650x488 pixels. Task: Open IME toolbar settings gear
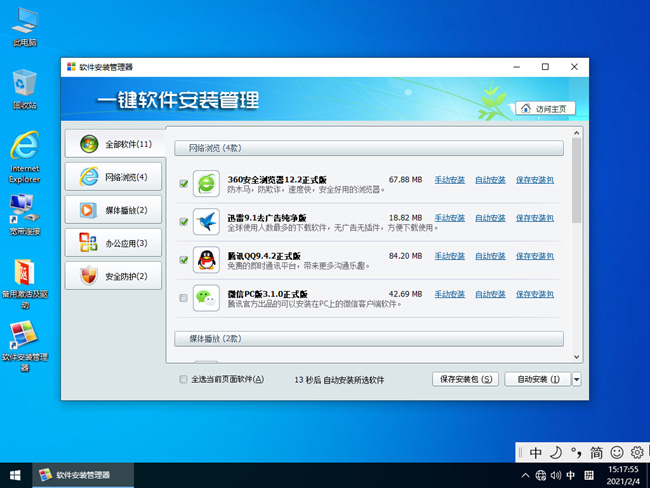tap(637, 452)
